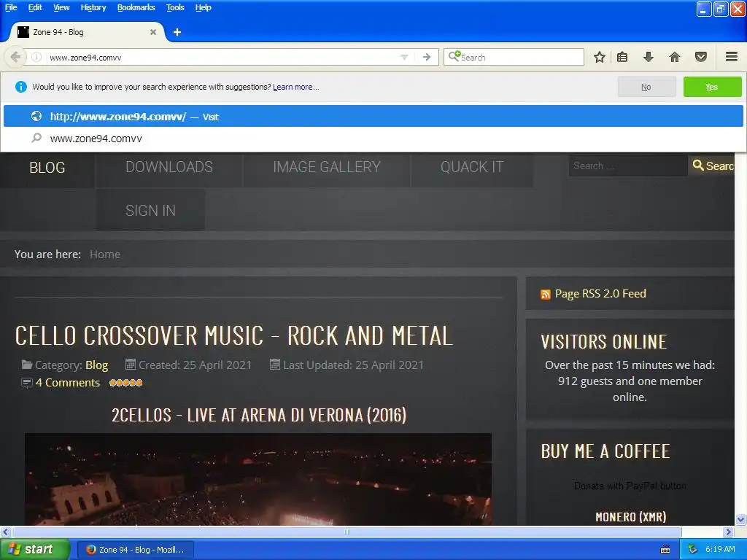Click the 6:19 AM taskbar clock
Viewport: 747px width, 560px height.
click(720, 550)
